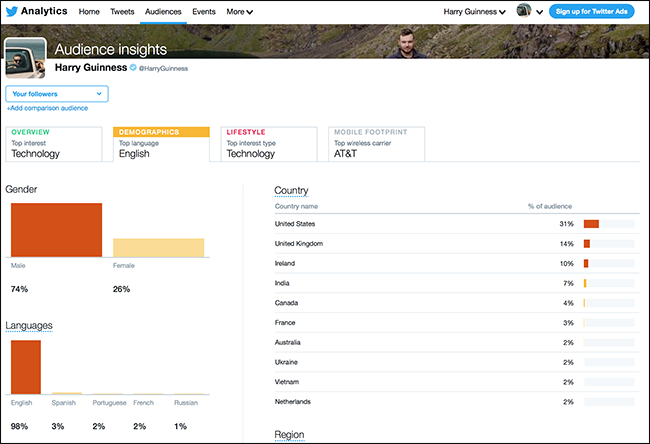Click the Spanish language label

(x=63, y=403)
